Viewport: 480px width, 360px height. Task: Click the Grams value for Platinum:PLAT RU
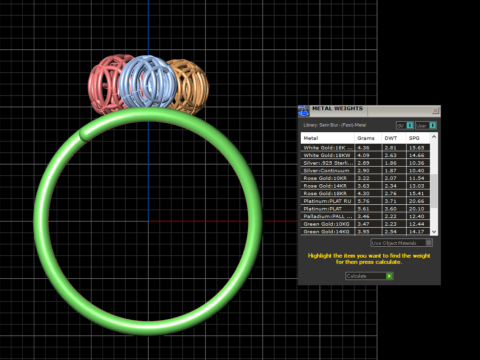363,201
